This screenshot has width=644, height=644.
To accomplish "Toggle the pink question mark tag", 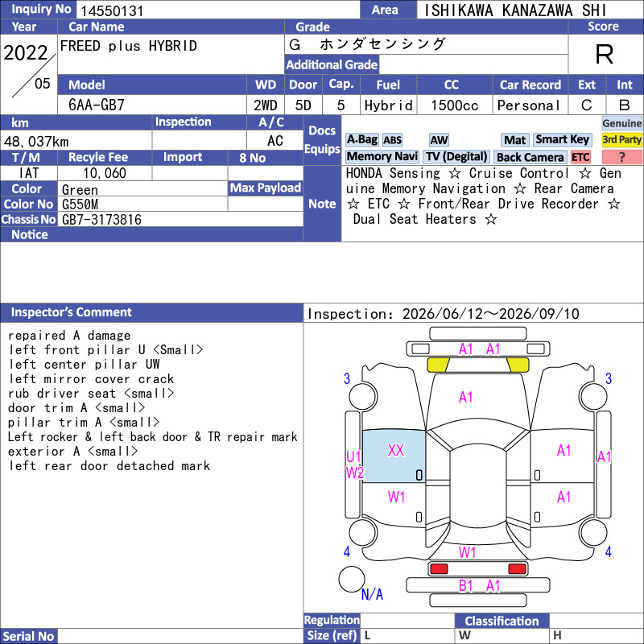I will coord(621,157).
